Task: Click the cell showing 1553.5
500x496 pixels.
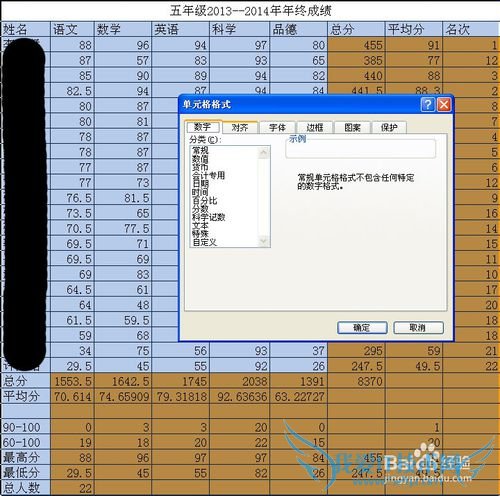Action: [x=72, y=381]
